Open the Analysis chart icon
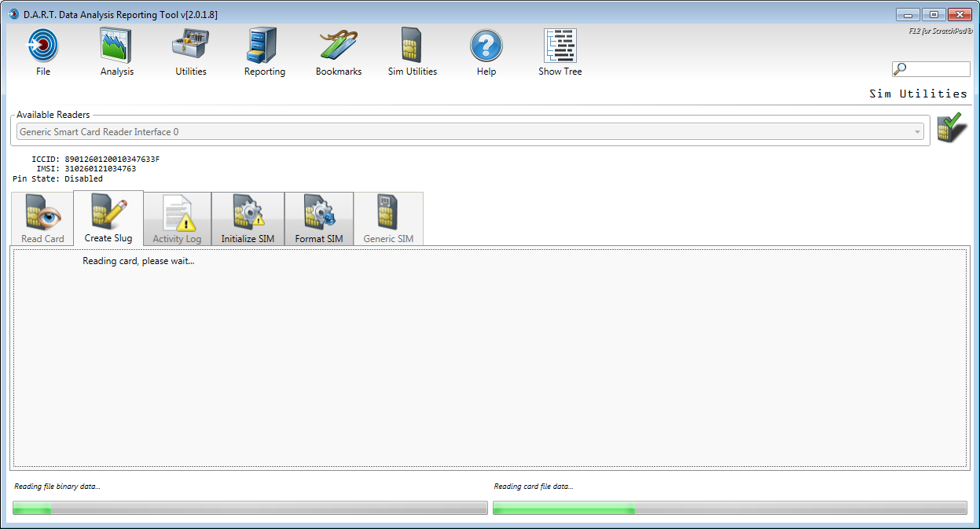The image size is (980, 529). click(x=116, y=46)
